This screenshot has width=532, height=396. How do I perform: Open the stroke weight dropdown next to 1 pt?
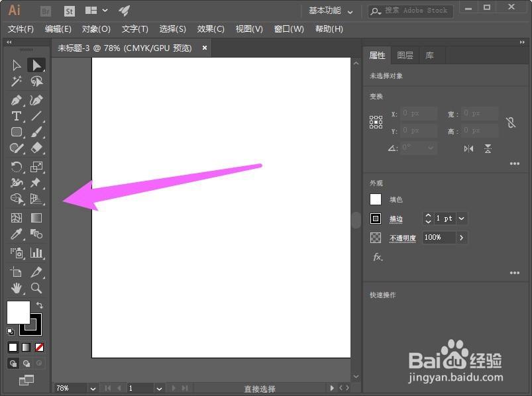tap(462, 218)
